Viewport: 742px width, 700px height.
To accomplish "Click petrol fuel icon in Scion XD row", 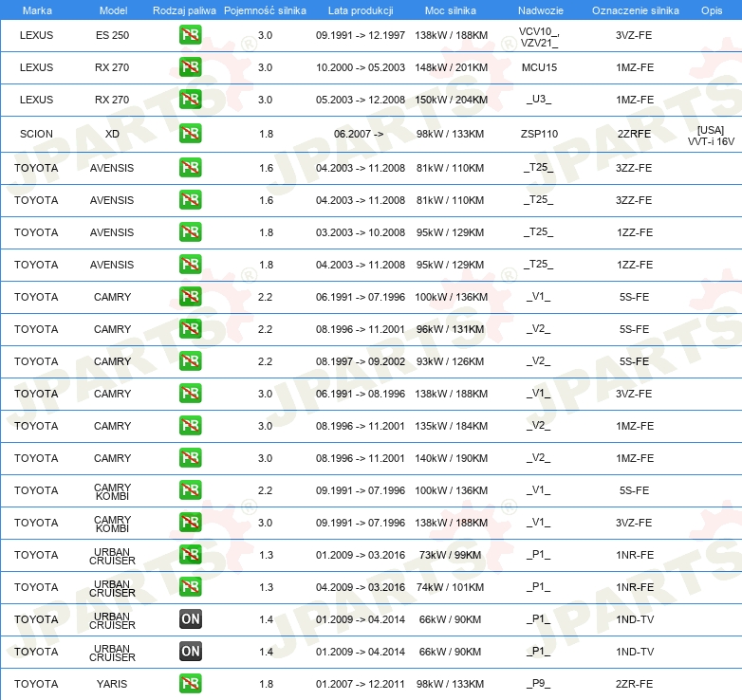I will tap(190, 134).
